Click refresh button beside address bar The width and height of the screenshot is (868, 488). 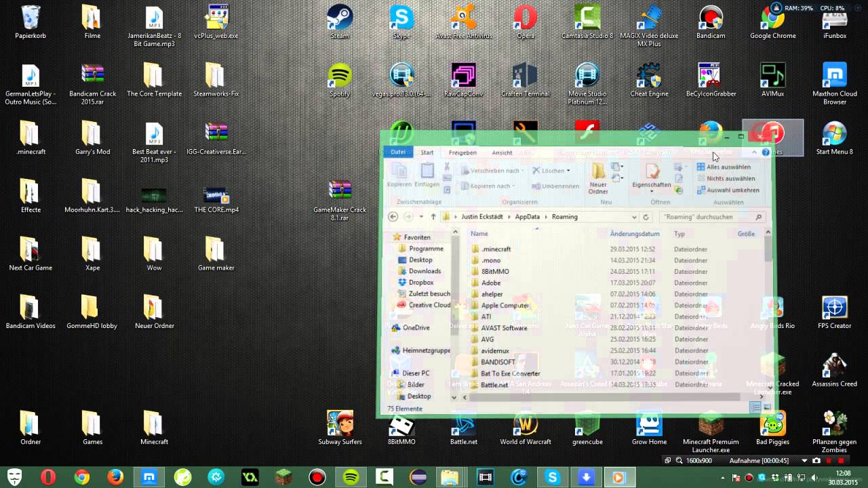pos(646,217)
